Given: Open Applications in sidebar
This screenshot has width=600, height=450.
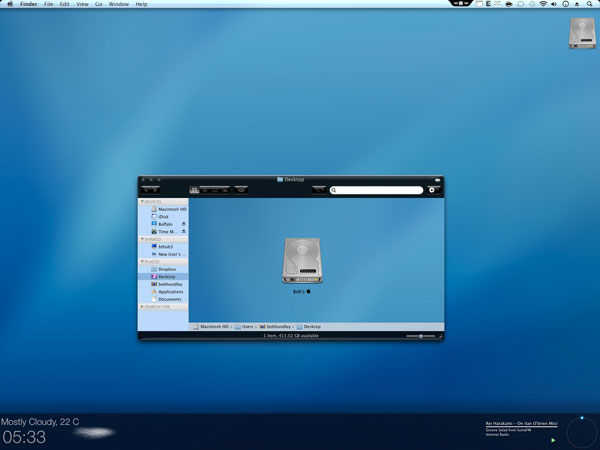Looking at the screenshot, I should click(163, 292).
